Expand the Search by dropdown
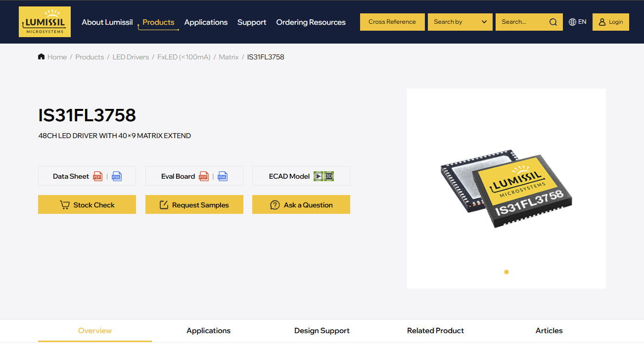 click(460, 22)
